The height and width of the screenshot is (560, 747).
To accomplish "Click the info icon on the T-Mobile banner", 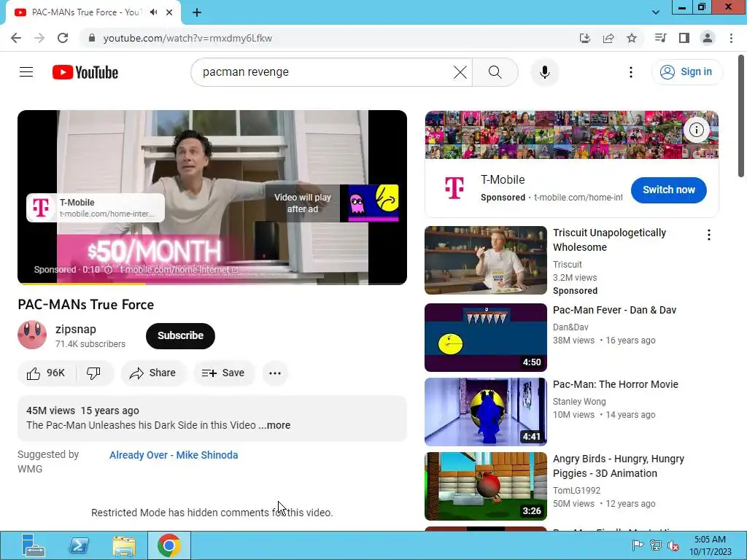I will point(697,130).
